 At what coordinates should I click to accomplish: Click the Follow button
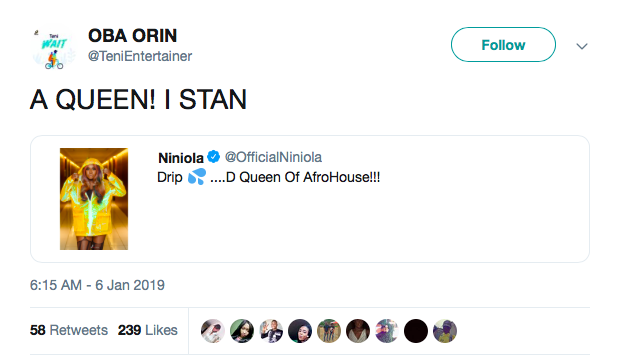coord(503,45)
